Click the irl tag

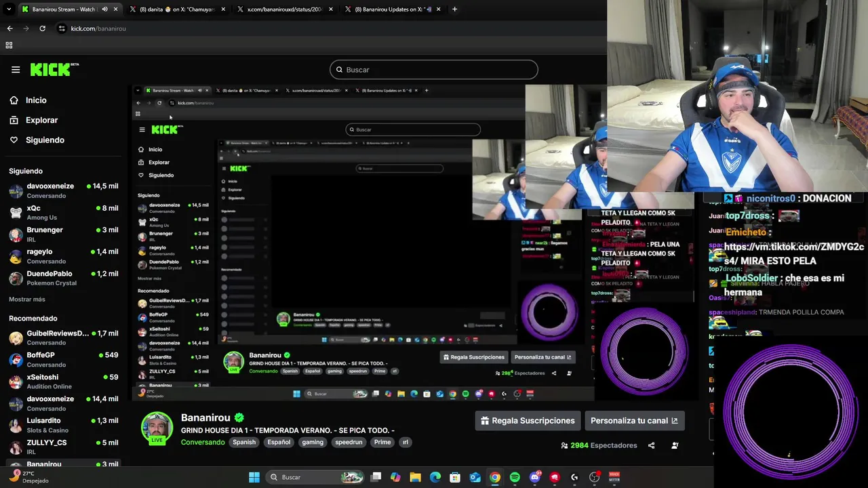[x=406, y=442]
